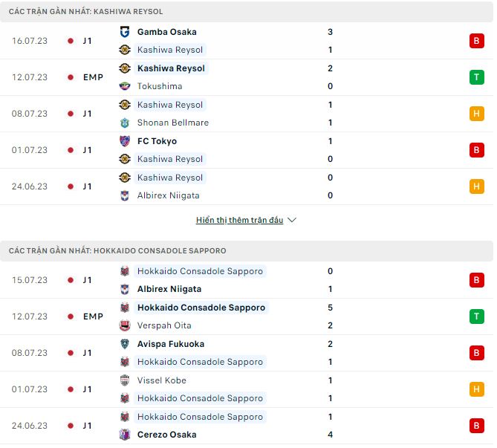Click the red live dot on 01.07.23 FC Tokyo row
Image resolution: width=497 pixels, height=448 pixels.
pyautogui.click(x=70, y=150)
